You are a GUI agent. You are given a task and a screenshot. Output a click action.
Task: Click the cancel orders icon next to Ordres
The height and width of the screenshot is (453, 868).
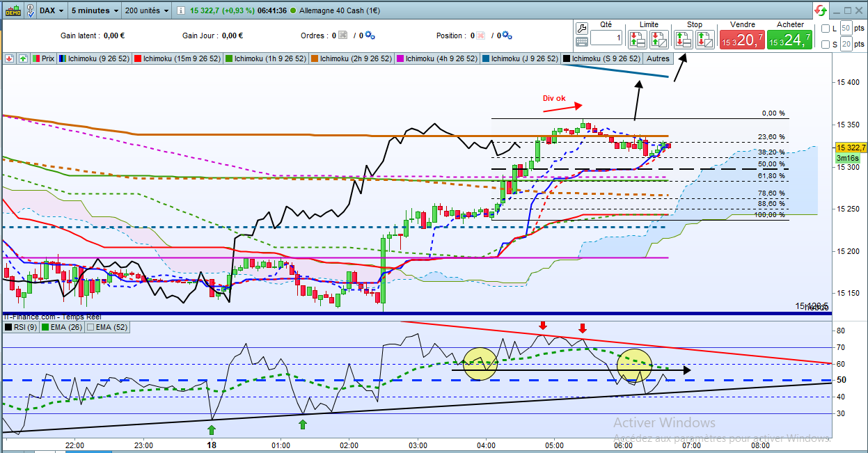click(x=342, y=35)
